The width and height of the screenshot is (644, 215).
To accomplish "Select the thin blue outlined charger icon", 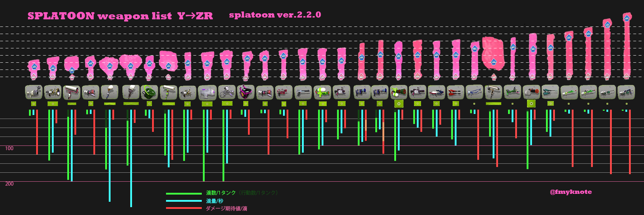I will point(474,92).
